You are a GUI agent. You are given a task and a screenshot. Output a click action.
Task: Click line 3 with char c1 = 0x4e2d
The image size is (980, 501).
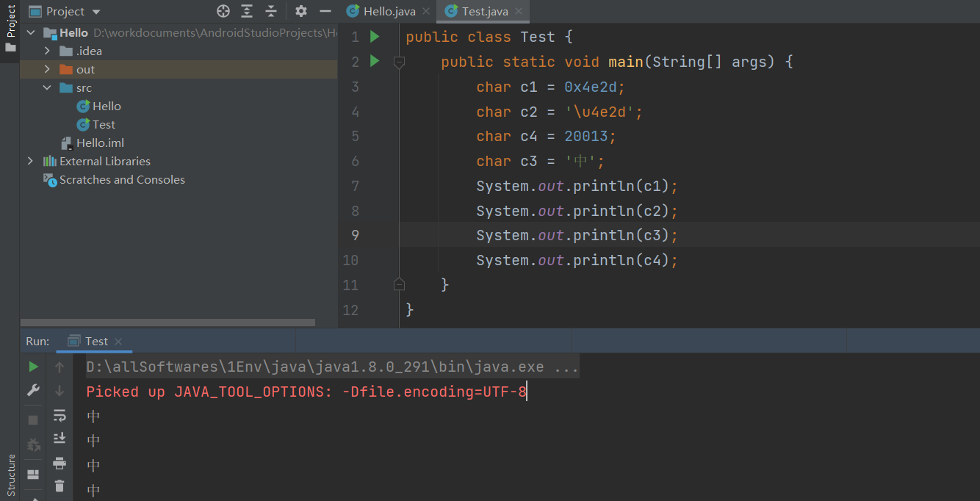point(550,87)
